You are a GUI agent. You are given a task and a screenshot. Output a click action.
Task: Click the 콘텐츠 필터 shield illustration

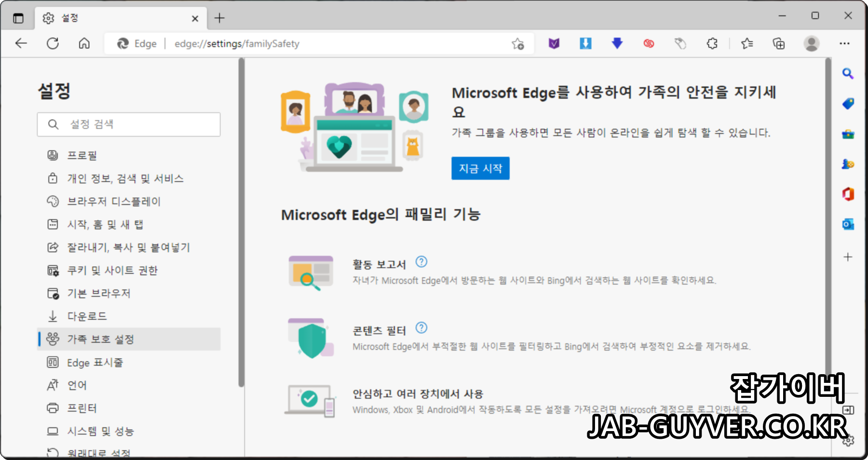tap(311, 338)
